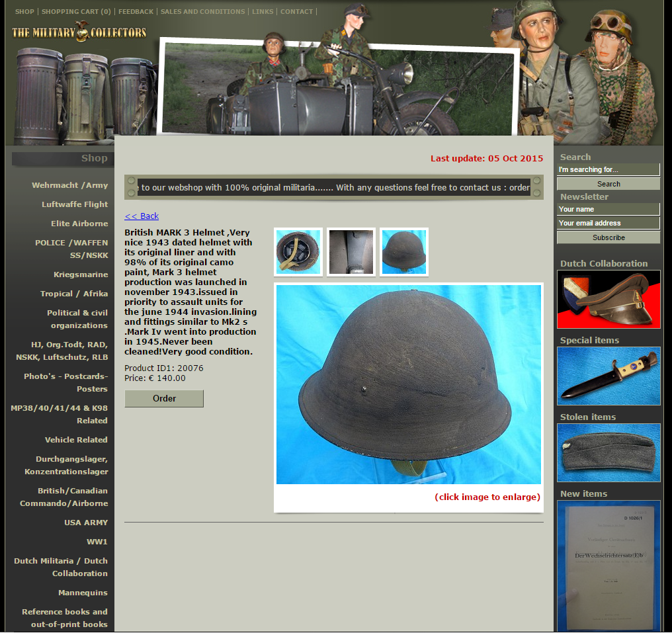Open the USA ARMY category
The width and height of the screenshot is (672, 633).
click(x=86, y=523)
